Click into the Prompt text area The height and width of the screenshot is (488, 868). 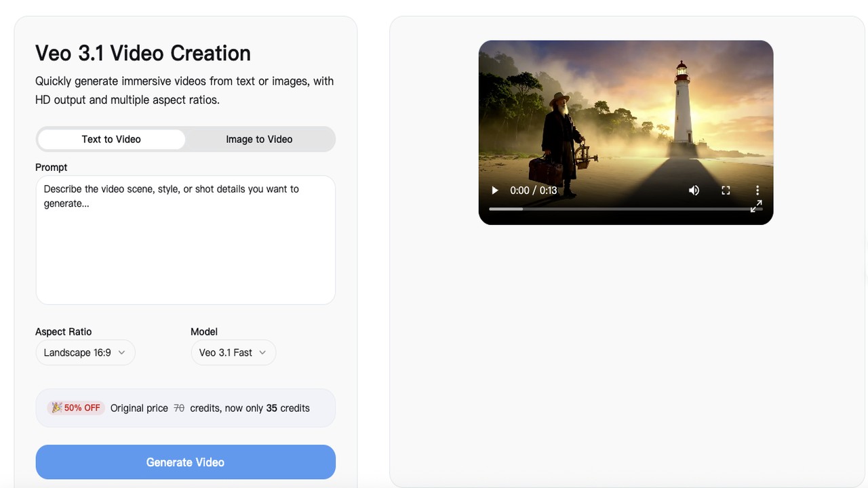[185, 240]
